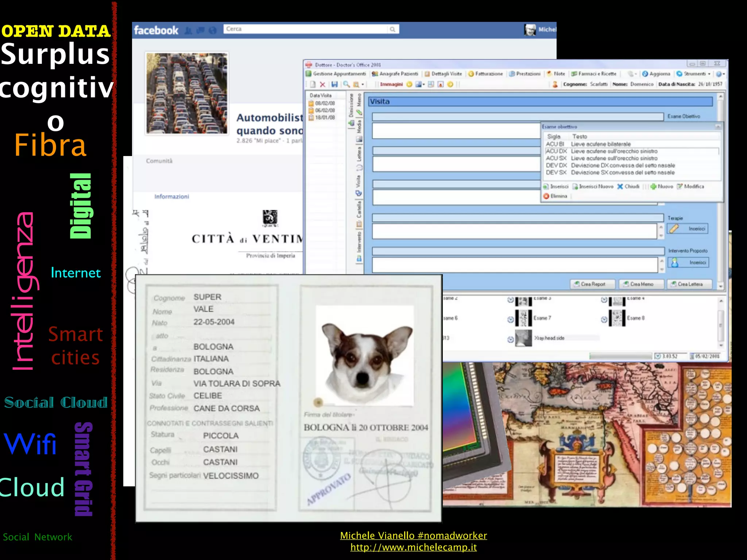Toggle the check beside Xray head side

511,340
